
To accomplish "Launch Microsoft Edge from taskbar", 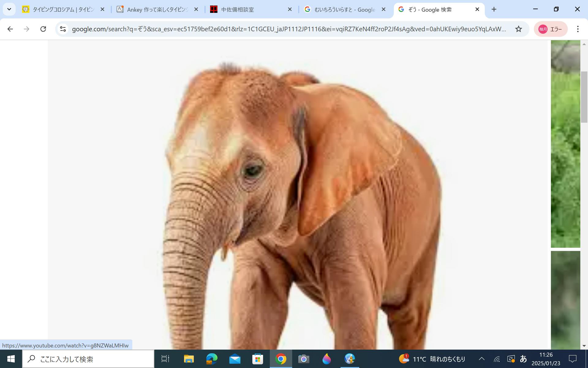I will point(212,359).
